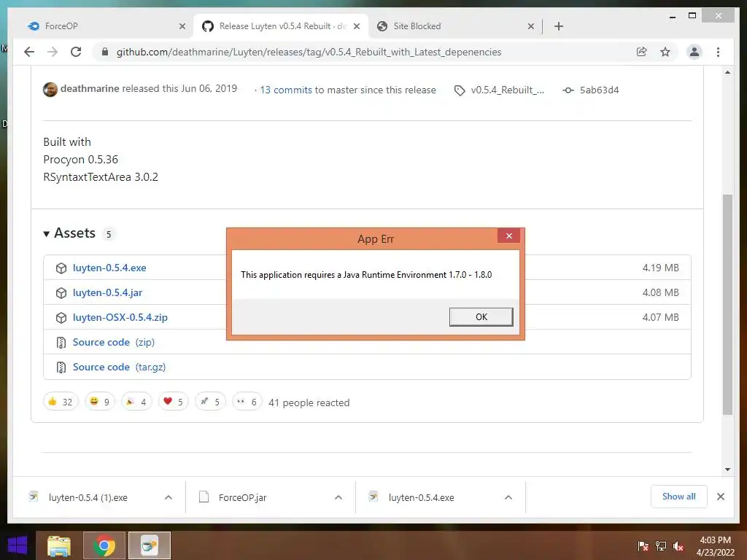747x560 pixels.
Task: Download Source code (zip)
Action: pyautogui.click(x=113, y=342)
